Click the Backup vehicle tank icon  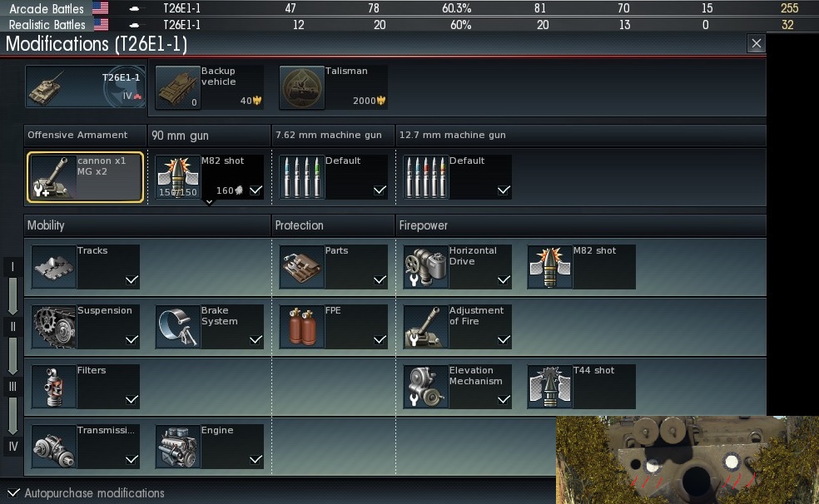pos(177,87)
